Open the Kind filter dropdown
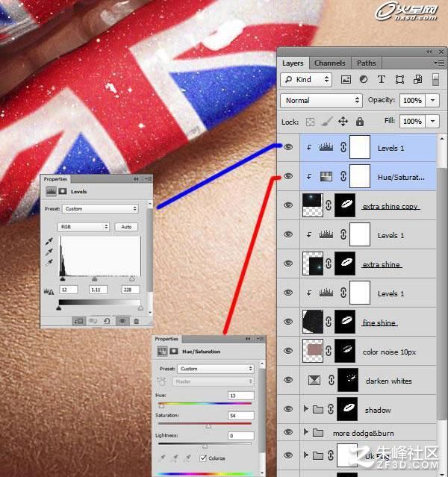 [306, 80]
